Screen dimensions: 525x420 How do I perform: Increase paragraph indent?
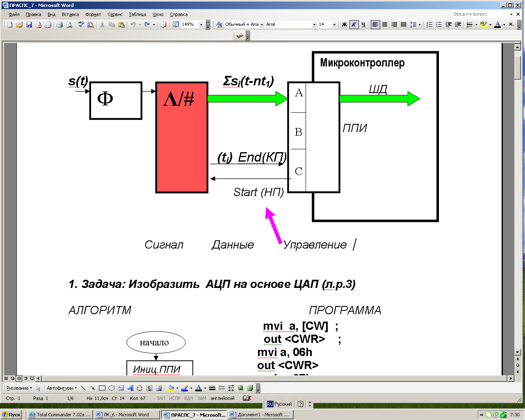click(x=458, y=25)
